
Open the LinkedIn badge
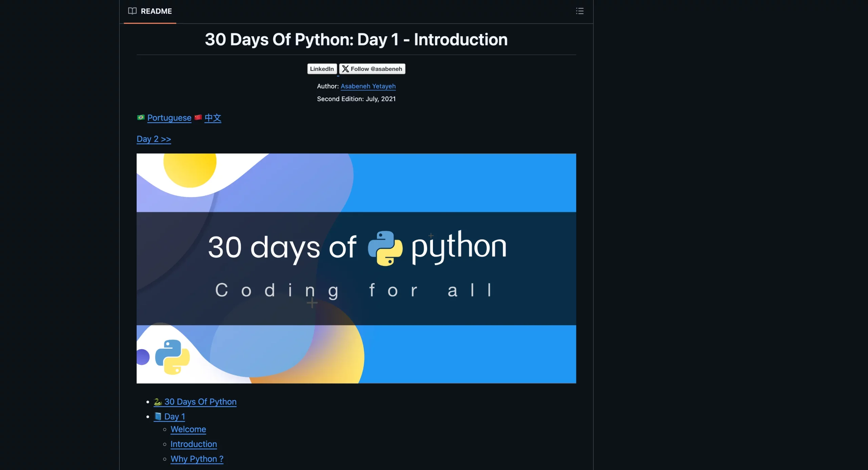point(322,69)
